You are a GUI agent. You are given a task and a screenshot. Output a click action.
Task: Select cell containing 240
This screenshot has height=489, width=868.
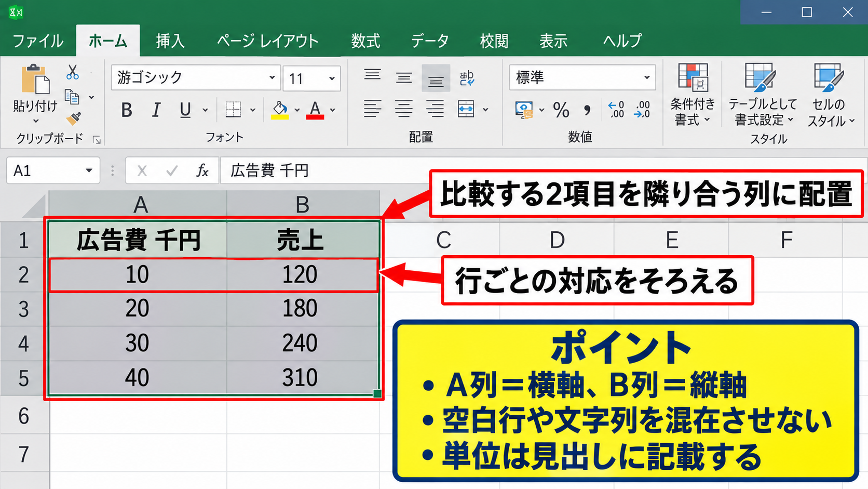pos(302,343)
